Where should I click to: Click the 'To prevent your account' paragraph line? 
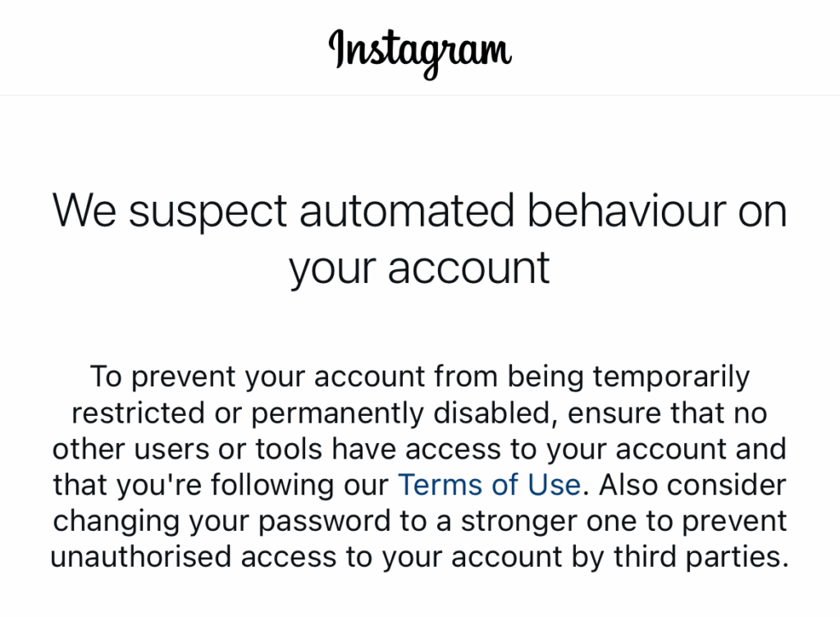click(x=420, y=377)
